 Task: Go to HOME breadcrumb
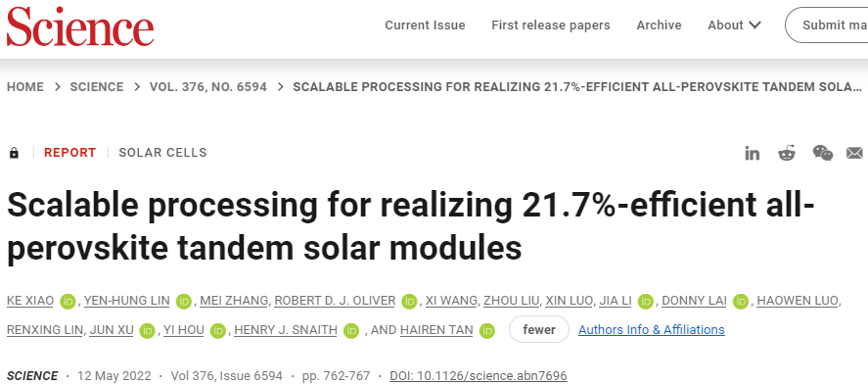(24, 87)
